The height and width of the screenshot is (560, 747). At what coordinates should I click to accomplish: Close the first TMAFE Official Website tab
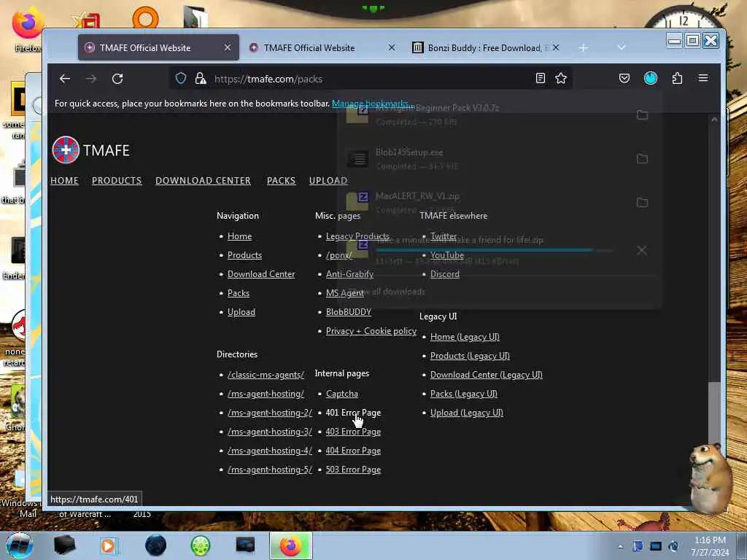(x=228, y=47)
